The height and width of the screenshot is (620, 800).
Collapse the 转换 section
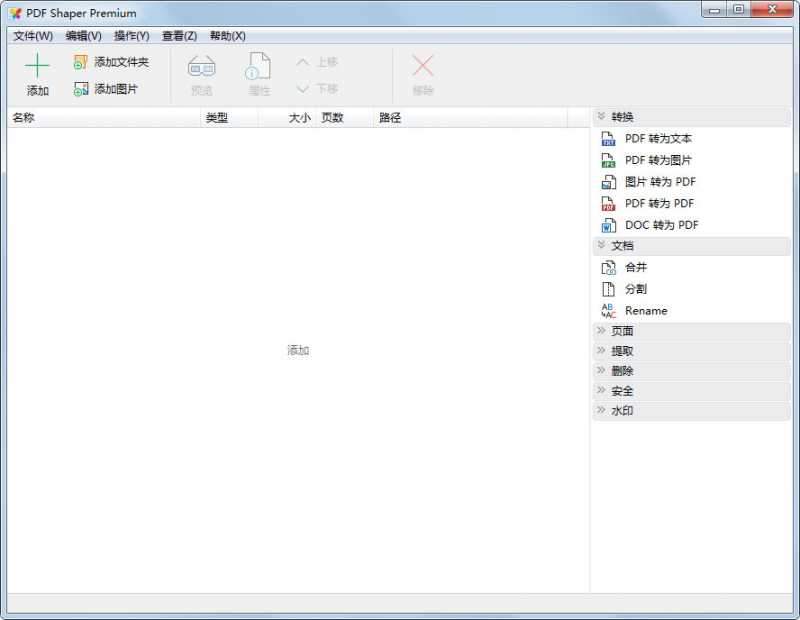pos(621,116)
